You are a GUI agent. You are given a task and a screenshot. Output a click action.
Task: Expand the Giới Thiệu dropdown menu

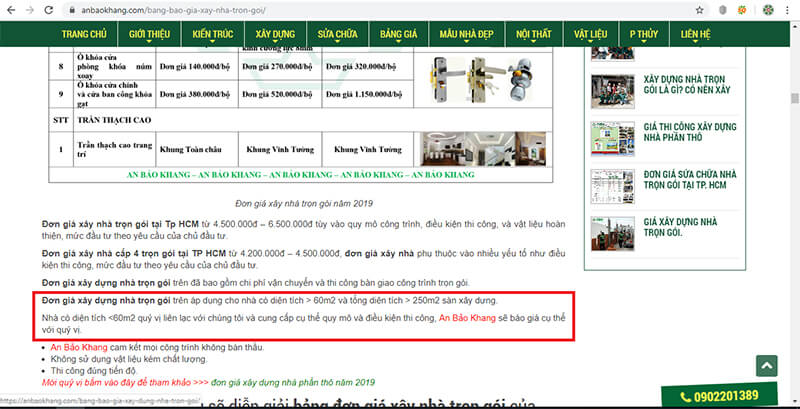151,33
